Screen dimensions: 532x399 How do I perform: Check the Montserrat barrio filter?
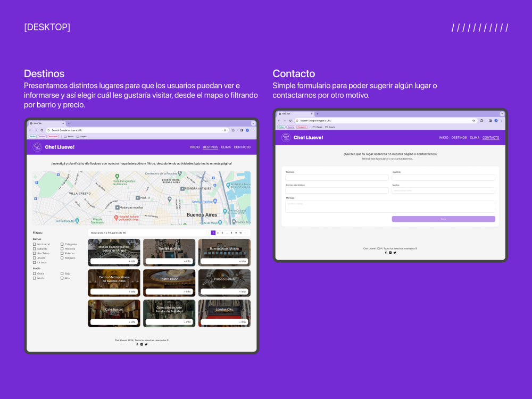pos(34,244)
